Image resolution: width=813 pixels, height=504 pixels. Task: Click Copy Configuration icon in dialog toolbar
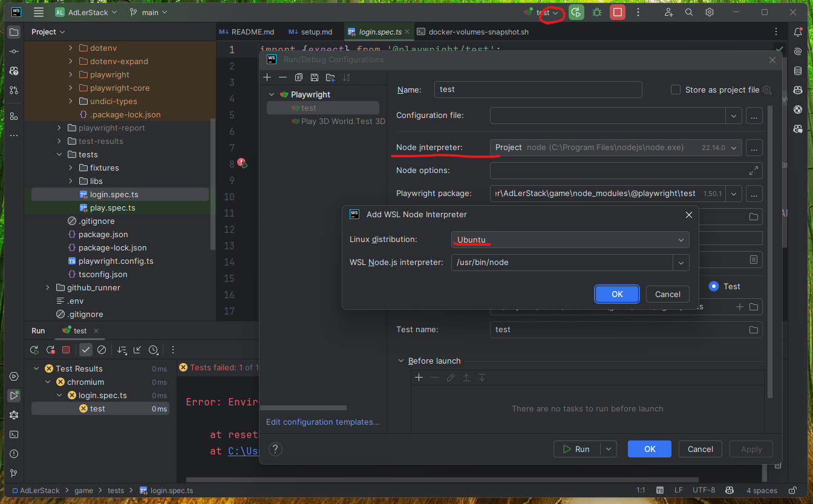click(x=299, y=77)
